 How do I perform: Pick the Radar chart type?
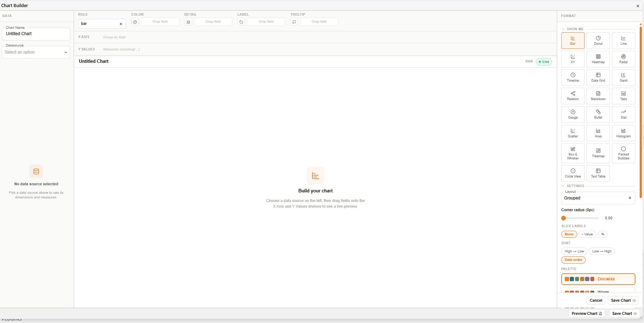coord(623,59)
